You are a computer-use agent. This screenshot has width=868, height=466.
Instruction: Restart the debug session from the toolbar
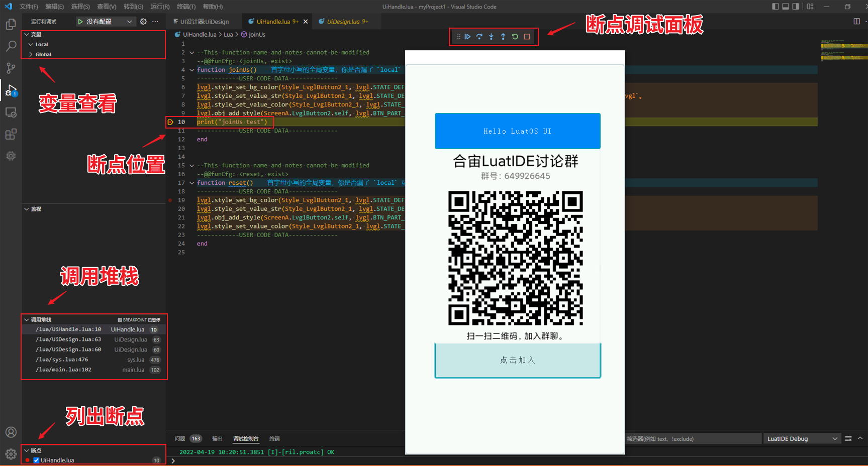point(515,36)
